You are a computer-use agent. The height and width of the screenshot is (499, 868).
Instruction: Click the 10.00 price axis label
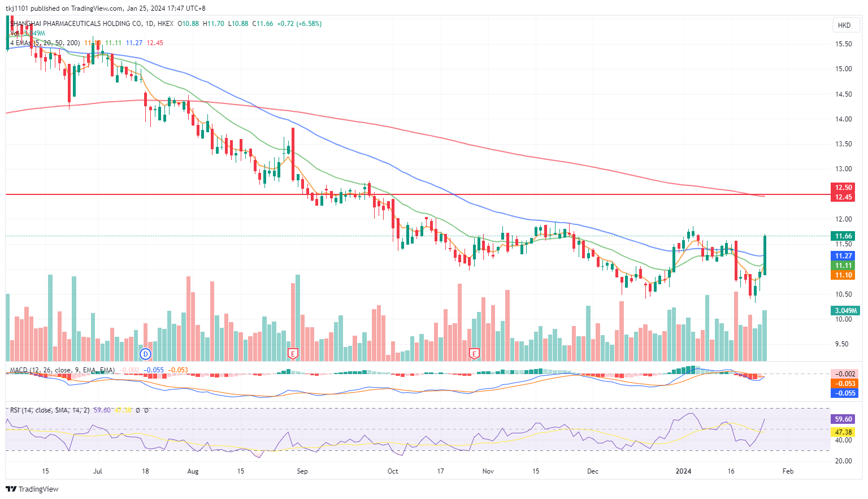[x=844, y=319]
